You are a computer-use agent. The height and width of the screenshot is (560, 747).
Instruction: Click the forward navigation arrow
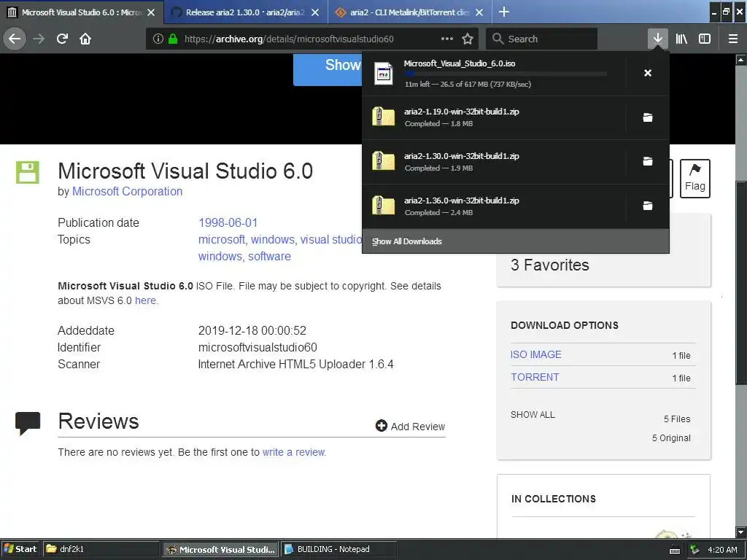(39, 39)
